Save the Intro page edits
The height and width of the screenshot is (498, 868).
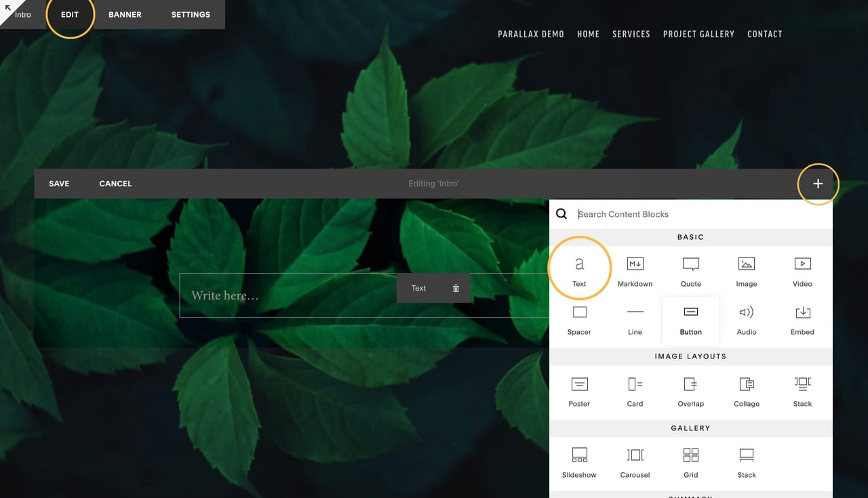pyautogui.click(x=59, y=183)
